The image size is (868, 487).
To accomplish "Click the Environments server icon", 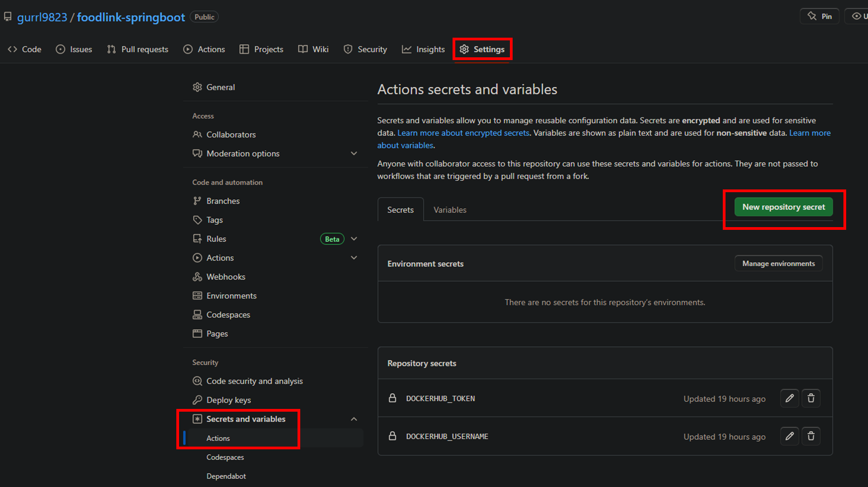I will (197, 296).
